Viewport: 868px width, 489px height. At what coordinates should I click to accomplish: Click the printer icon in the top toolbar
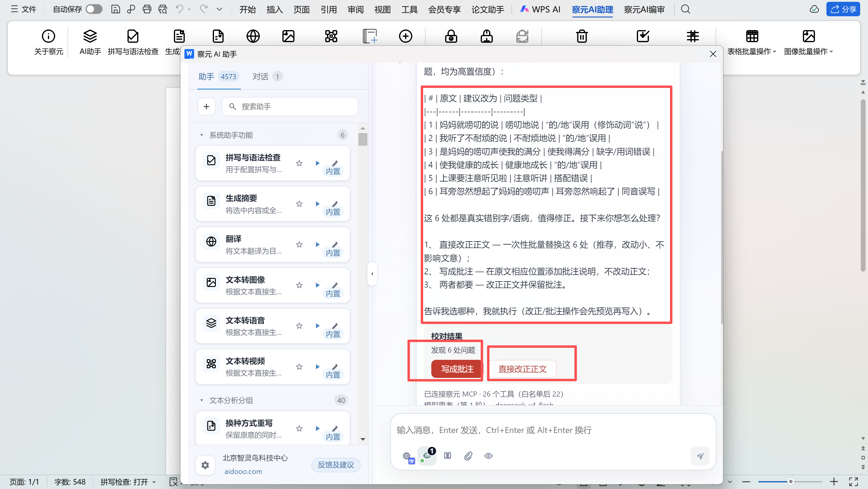(x=147, y=9)
